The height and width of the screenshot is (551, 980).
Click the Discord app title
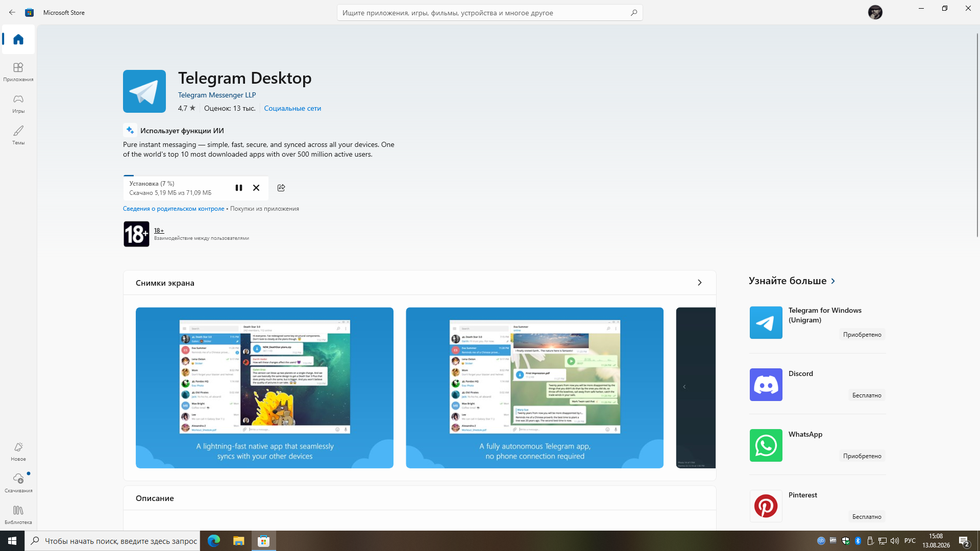tap(801, 373)
